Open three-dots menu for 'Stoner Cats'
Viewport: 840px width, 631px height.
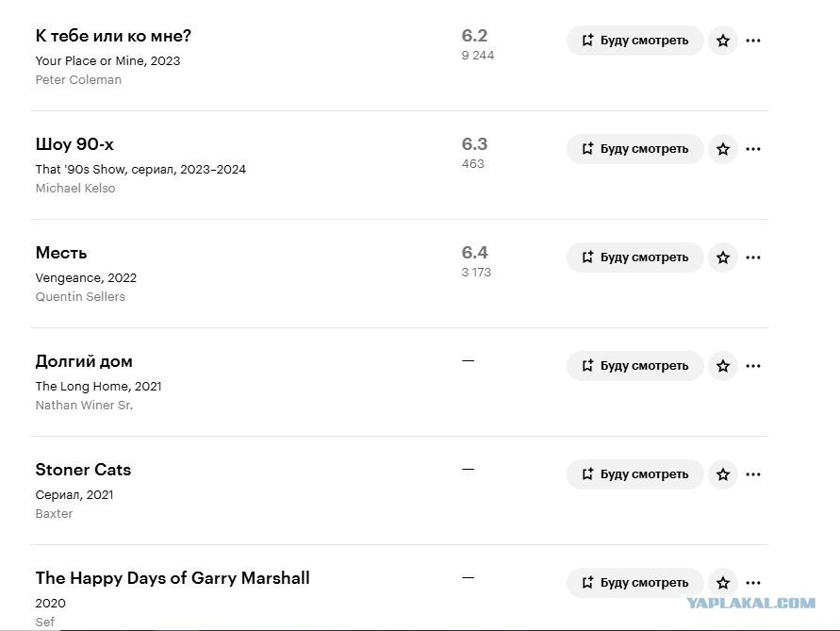(753, 474)
